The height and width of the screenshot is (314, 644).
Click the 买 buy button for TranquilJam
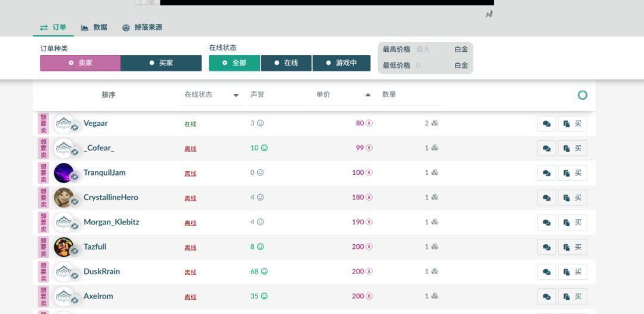[x=572, y=173]
